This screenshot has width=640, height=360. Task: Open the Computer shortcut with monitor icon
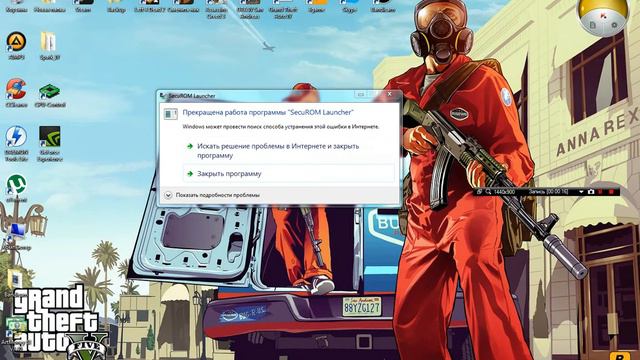pos(16,236)
